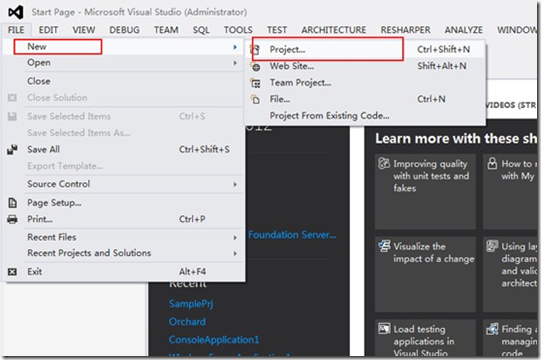The image size is (541, 360).
Task: Click the Save All disk icon
Action: (12, 150)
